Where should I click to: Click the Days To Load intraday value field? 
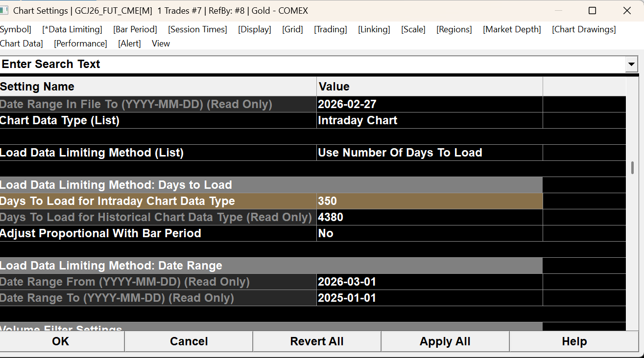pyautogui.click(x=429, y=201)
